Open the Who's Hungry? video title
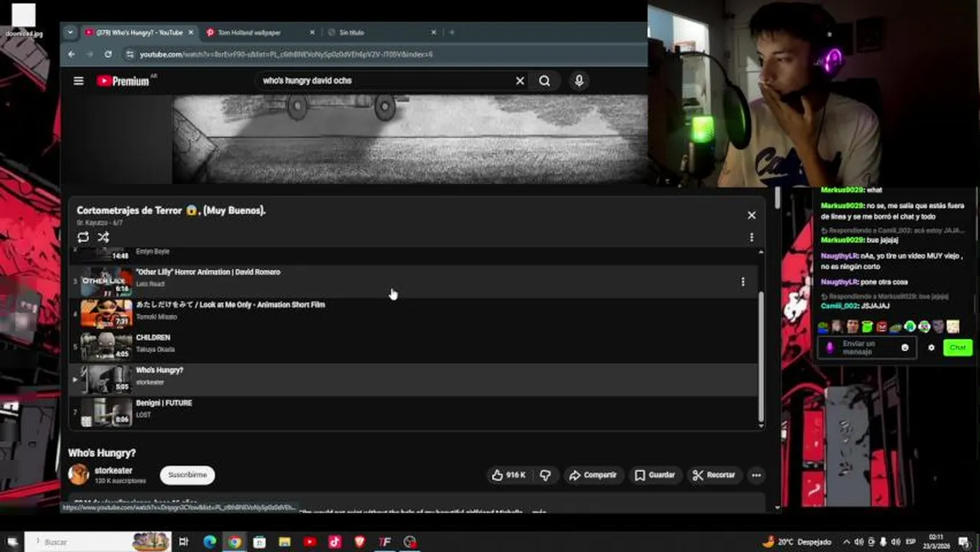 pos(102,453)
